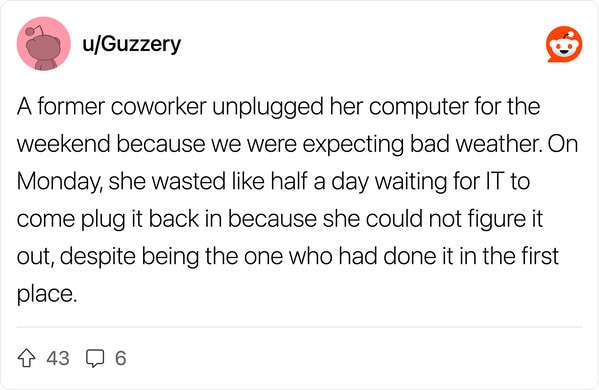The height and width of the screenshot is (390, 599).
Task: Click the final word 'place.'
Action: 47,295
